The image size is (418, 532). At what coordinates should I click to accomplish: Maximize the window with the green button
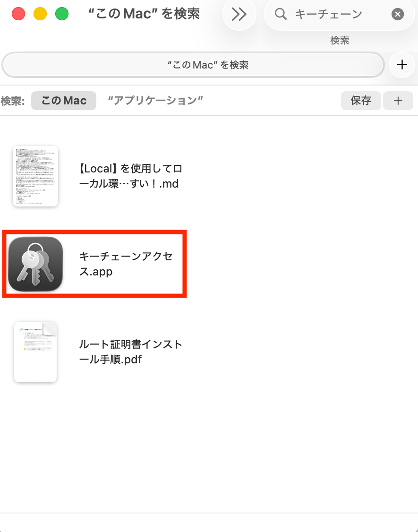coord(62,14)
